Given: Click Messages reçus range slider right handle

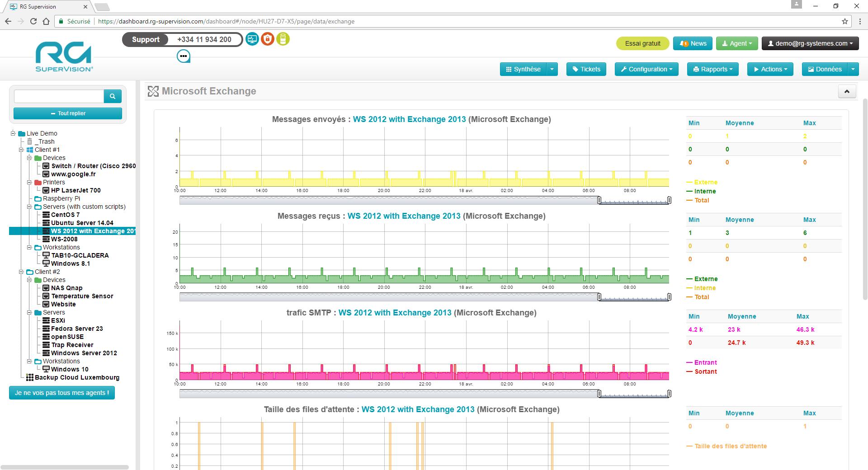Looking at the screenshot, I should click(669, 297).
